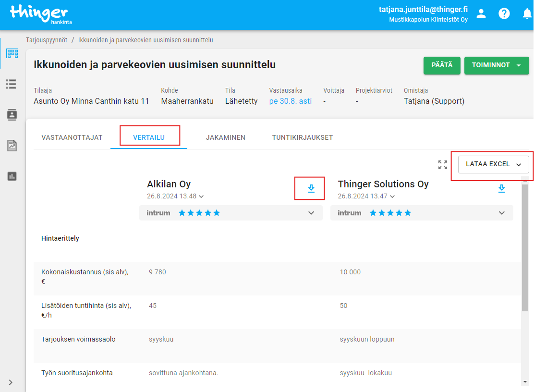Select the sovittuna ajankohtana value

(x=183, y=373)
